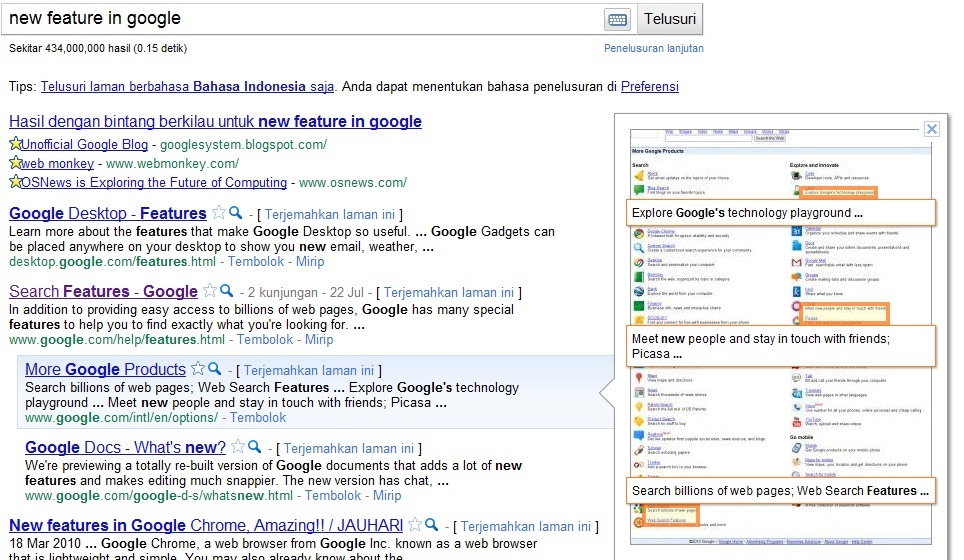
Task: Click 'Meet new people and stay in touch' callout
Action: (x=781, y=346)
